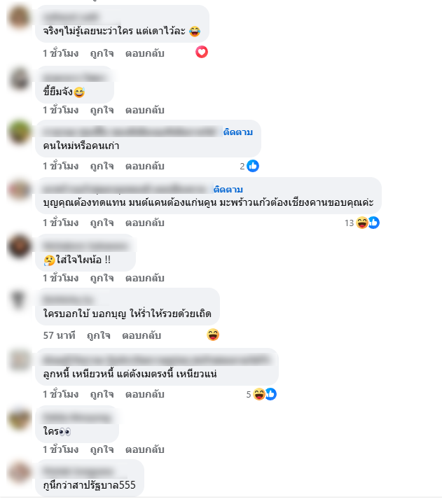The image size is (442, 504).
Task: Open timestamp of first comment
Action: coord(61,53)
